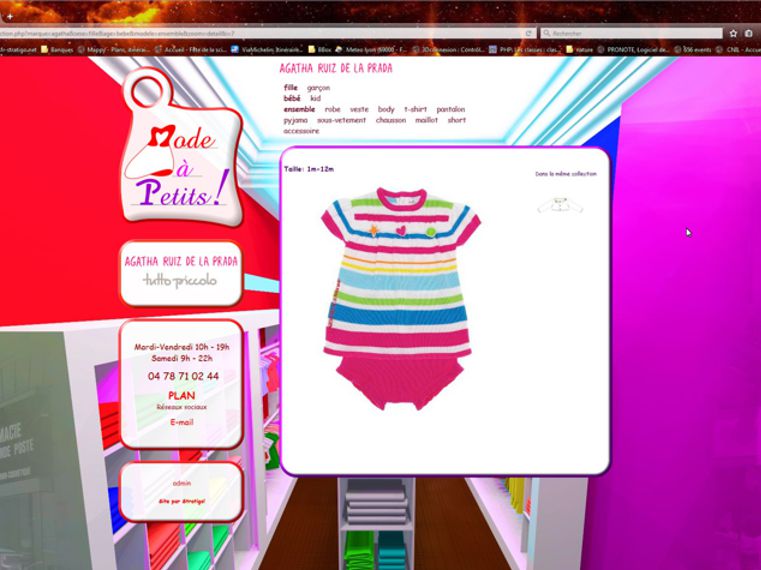Select the bébé age filter
The height and width of the screenshot is (570, 761).
292,98
